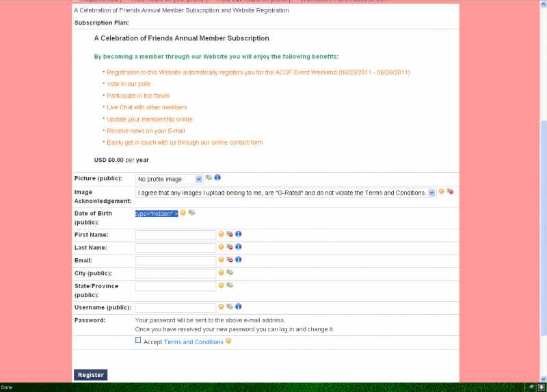This screenshot has width=547, height=392.
Task: Click the profile-visible icon beside Username
Action: pos(230,307)
